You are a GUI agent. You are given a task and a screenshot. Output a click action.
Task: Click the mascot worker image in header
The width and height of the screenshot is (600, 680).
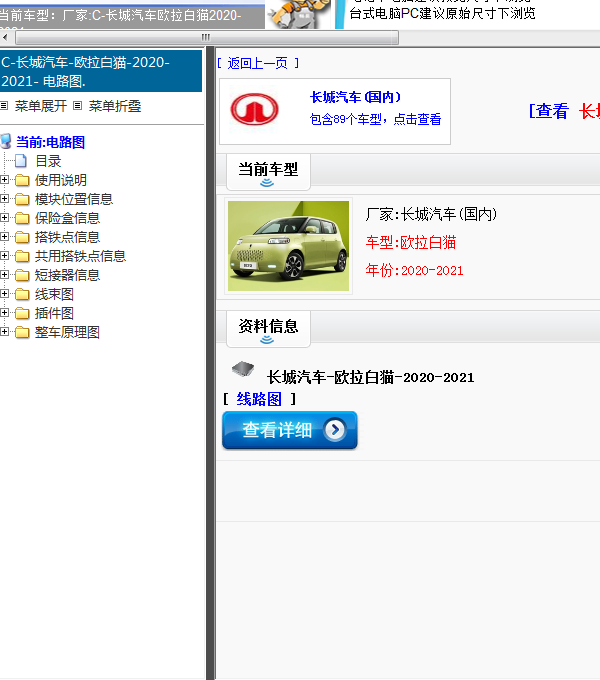coord(299,14)
